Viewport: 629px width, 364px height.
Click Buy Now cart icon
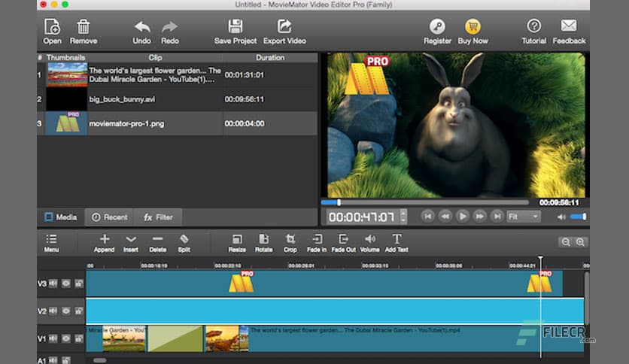click(x=473, y=32)
